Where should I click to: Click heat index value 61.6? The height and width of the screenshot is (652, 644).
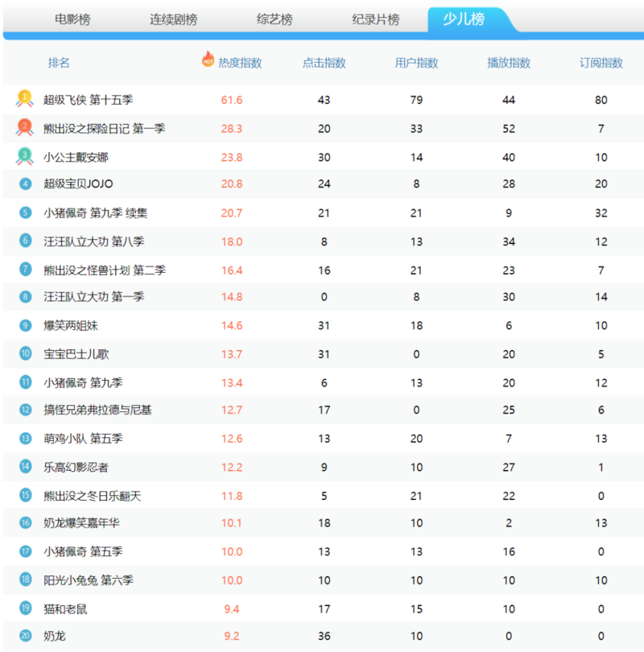[232, 100]
